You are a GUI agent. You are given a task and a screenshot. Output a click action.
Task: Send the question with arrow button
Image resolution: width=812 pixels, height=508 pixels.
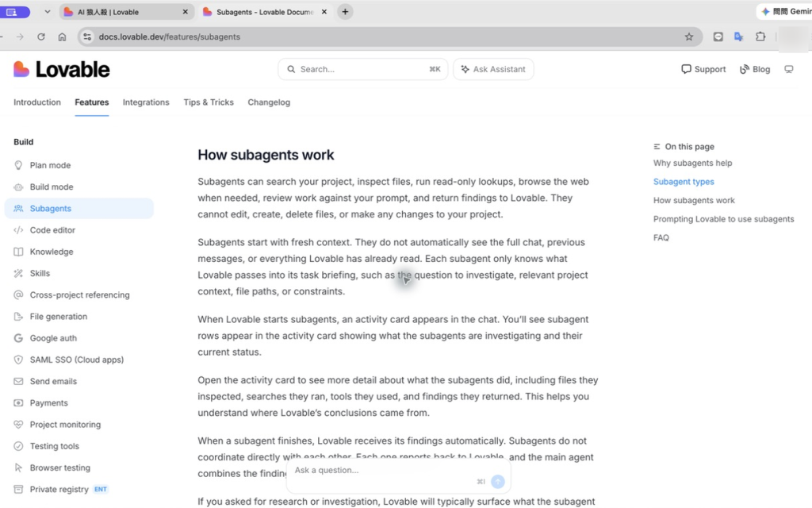(498, 482)
